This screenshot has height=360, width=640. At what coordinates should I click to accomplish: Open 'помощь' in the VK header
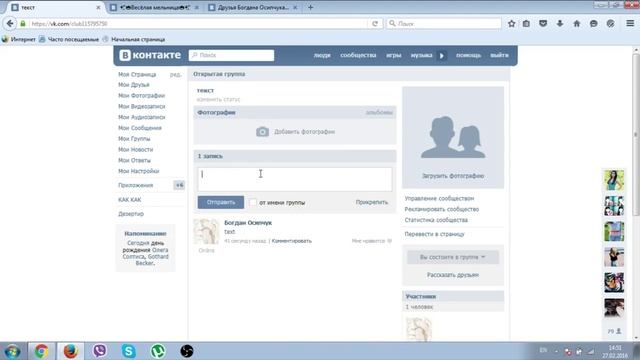click(x=468, y=55)
